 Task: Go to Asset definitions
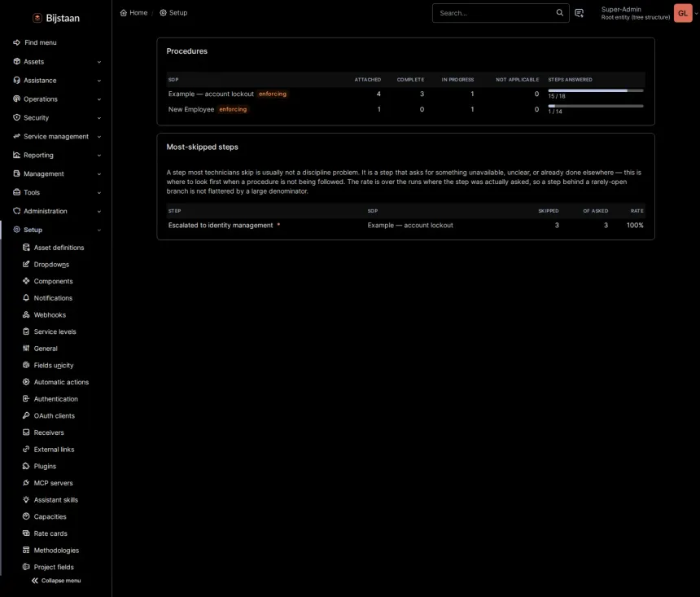59,248
